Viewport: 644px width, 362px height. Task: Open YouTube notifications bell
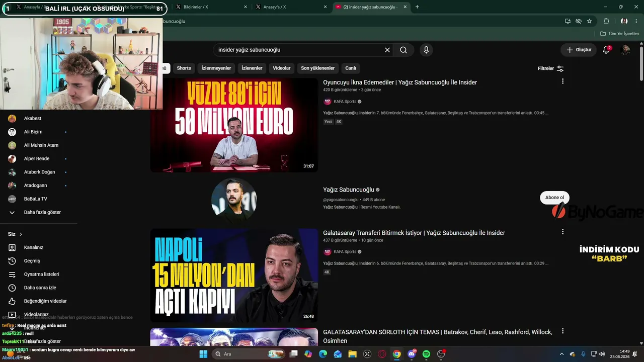606,50
